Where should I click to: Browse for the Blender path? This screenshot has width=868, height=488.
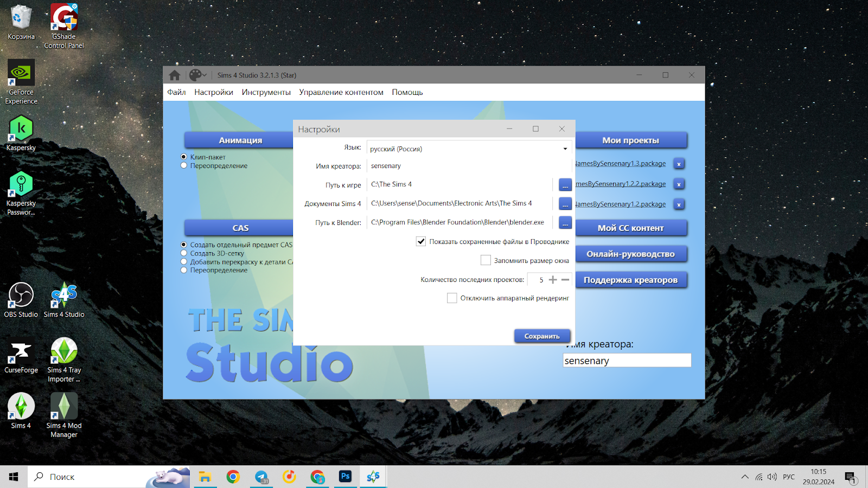point(565,223)
